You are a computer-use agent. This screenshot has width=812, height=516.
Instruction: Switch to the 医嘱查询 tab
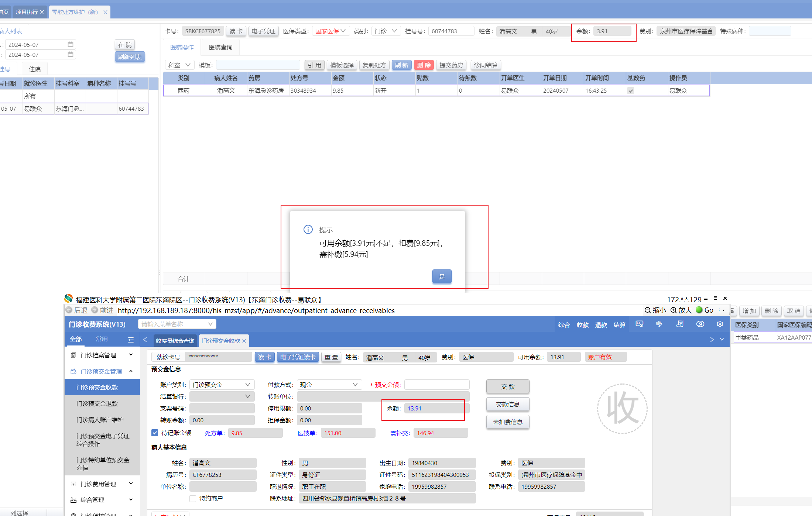pos(220,47)
